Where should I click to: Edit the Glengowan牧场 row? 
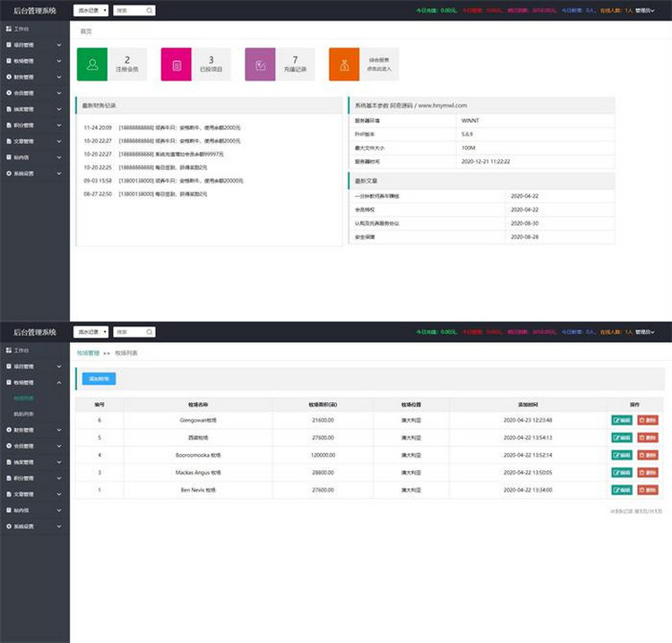[622, 420]
